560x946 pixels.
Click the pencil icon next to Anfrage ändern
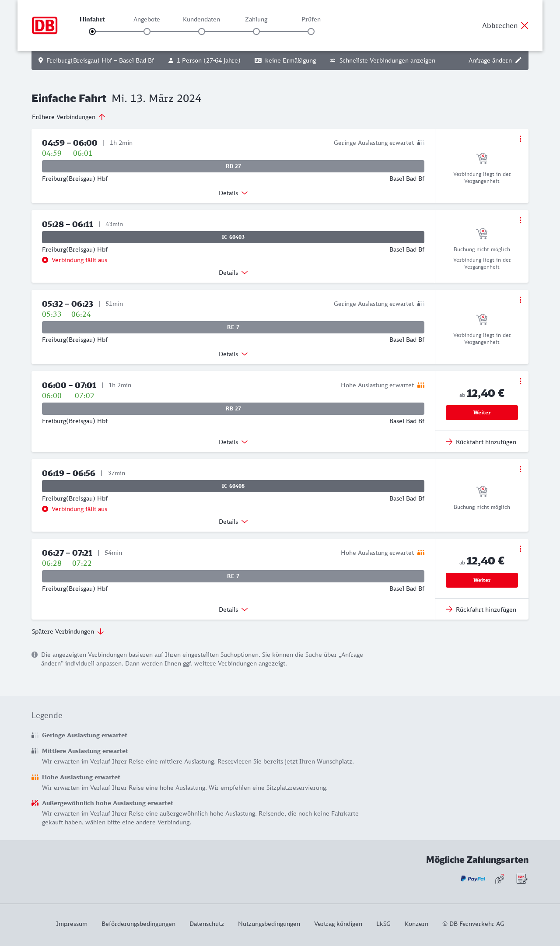click(518, 60)
